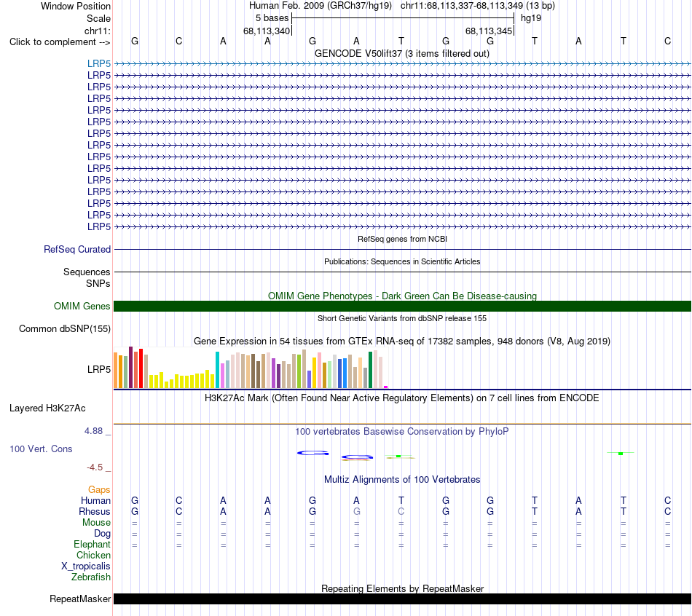Screen dimensions: 692x616
Task: Click the LRP5 label beside GTEx bar chart
Action: point(99,369)
